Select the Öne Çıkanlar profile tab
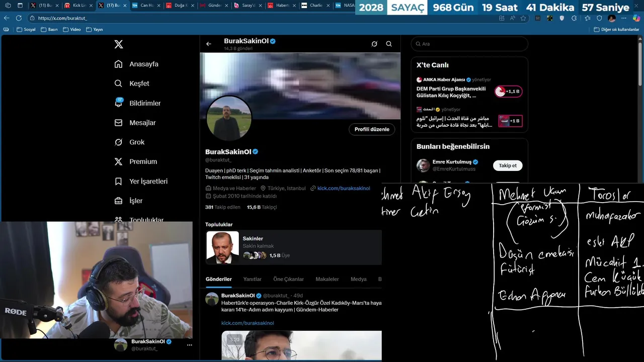The image size is (644, 362). coord(288,280)
